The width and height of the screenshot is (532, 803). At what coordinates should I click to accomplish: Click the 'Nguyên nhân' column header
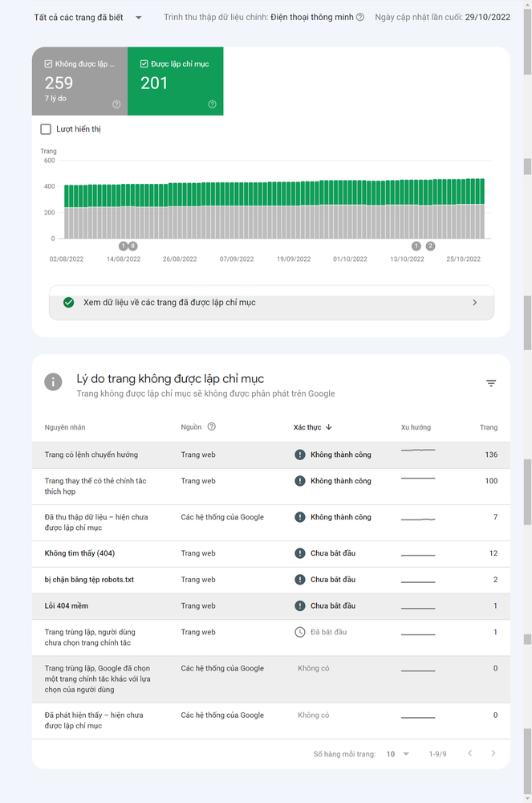click(65, 427)
